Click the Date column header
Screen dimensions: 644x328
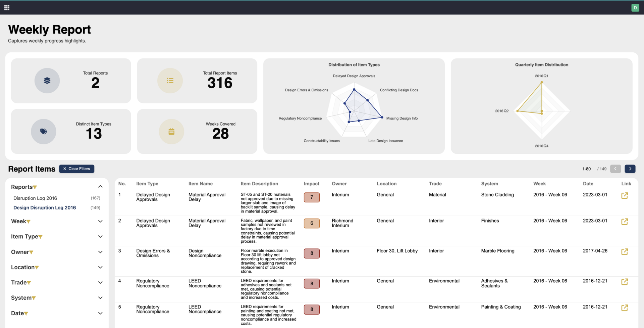point(588,184)
